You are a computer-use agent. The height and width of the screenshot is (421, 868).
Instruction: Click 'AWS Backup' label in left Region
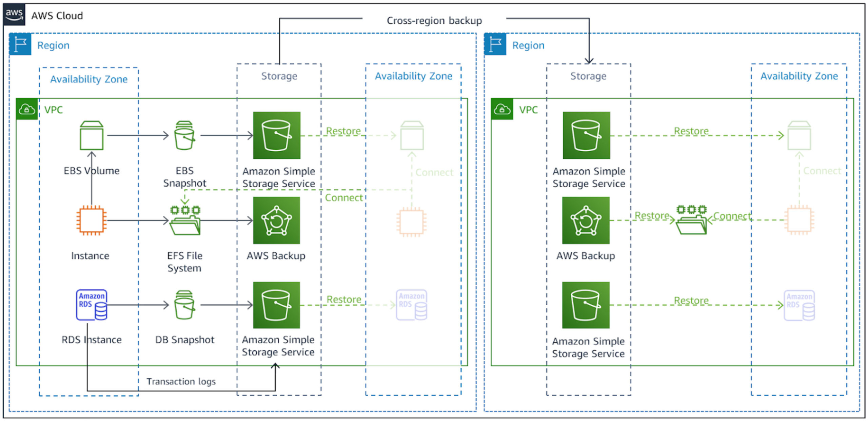[276, 256]
